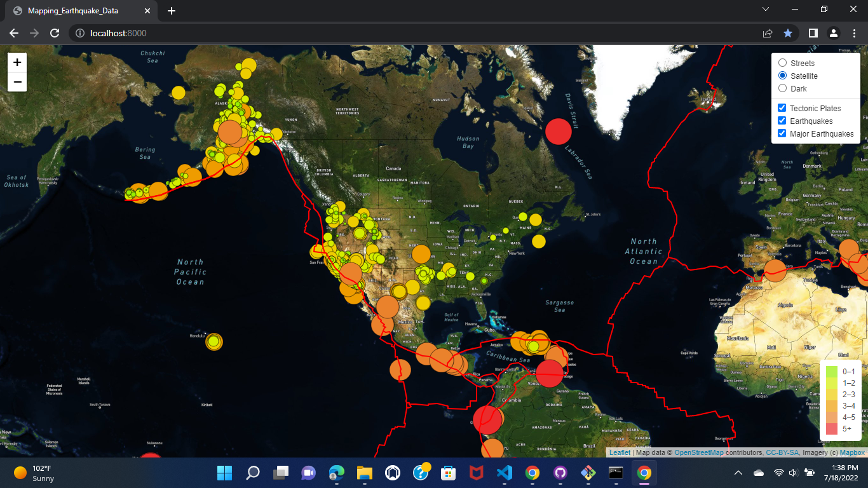Go back to the previous page
The height and width of the screenshot is (488, 868).
click(13, 33)
